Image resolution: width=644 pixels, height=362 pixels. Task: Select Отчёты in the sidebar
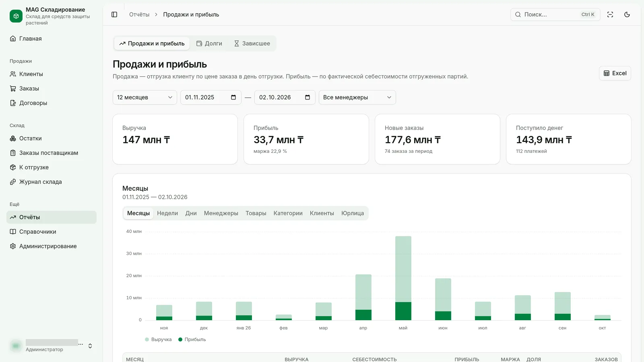click(x=52, y=217)
